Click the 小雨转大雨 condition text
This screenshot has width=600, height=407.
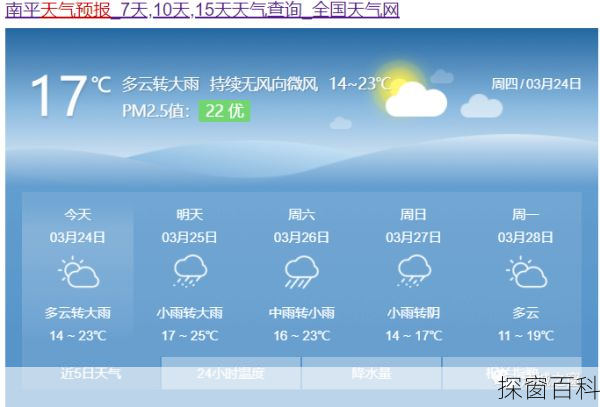pyautogui.click(x=189, y=313)
